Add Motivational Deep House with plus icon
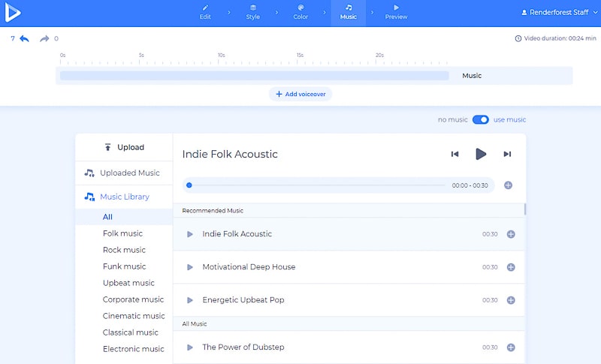 point(511,267)
